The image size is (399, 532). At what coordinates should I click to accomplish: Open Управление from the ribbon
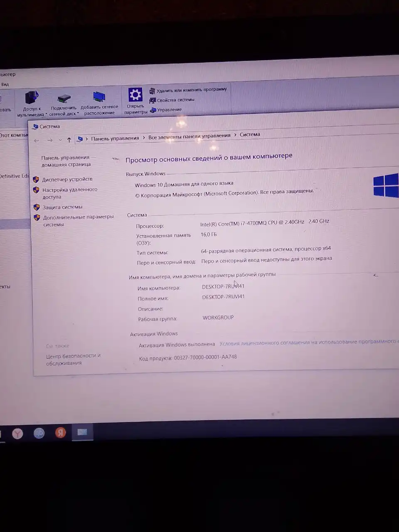[169, 110]
